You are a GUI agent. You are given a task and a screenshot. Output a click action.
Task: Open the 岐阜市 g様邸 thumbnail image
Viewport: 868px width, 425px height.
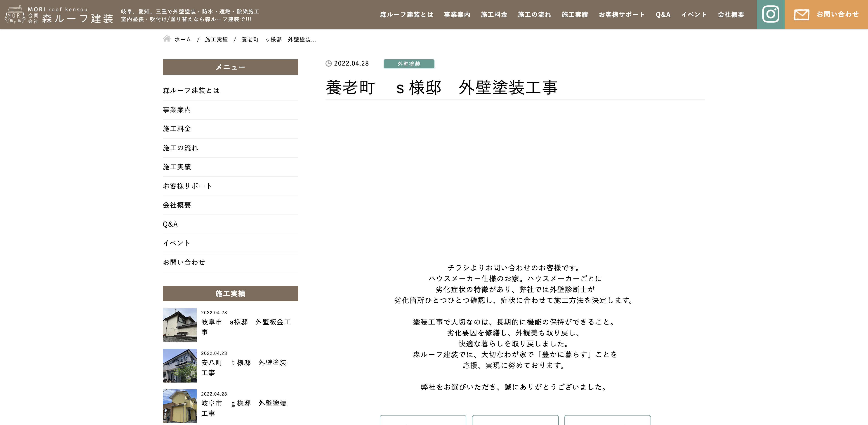click(180, 406)
